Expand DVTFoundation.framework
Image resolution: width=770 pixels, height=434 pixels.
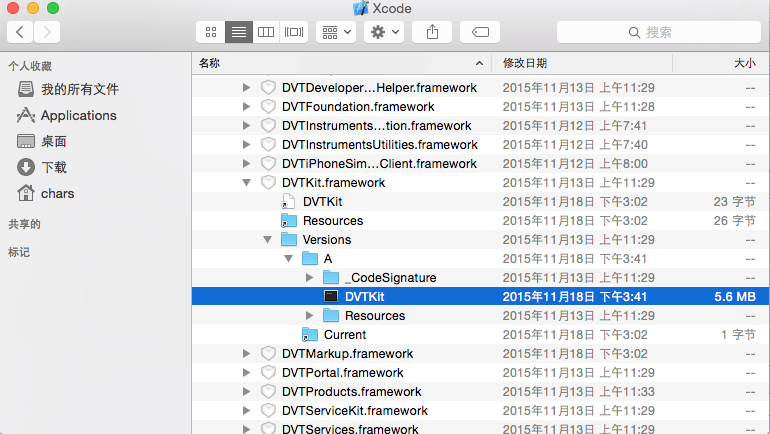pos(247,107)
